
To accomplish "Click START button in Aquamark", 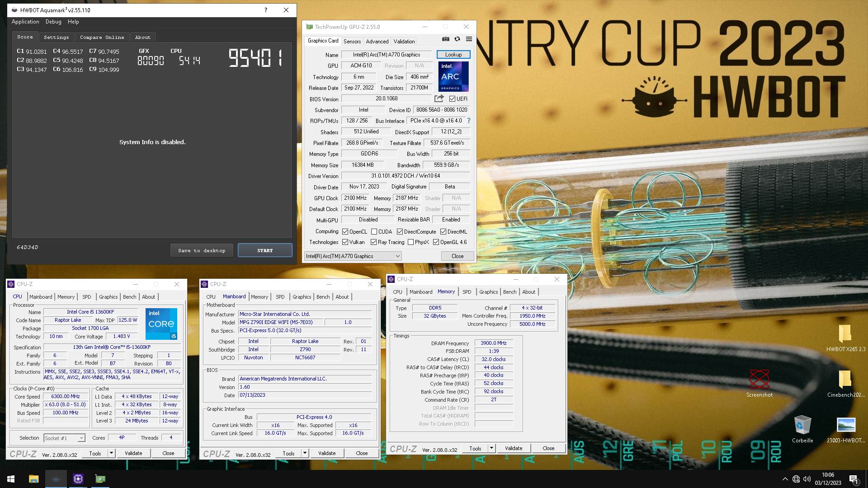I will pyautogui.click(x=265, y=250).
